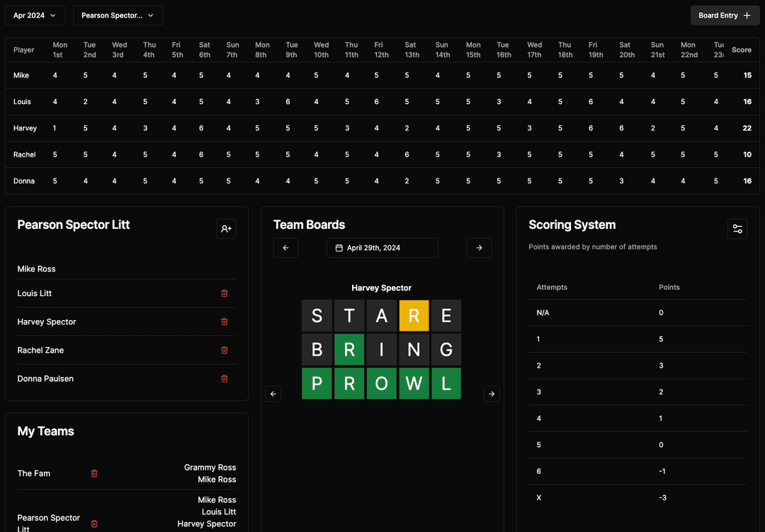
Task: Remove Harvey Spector with trash icon
Action: click(x=225, y=322)
